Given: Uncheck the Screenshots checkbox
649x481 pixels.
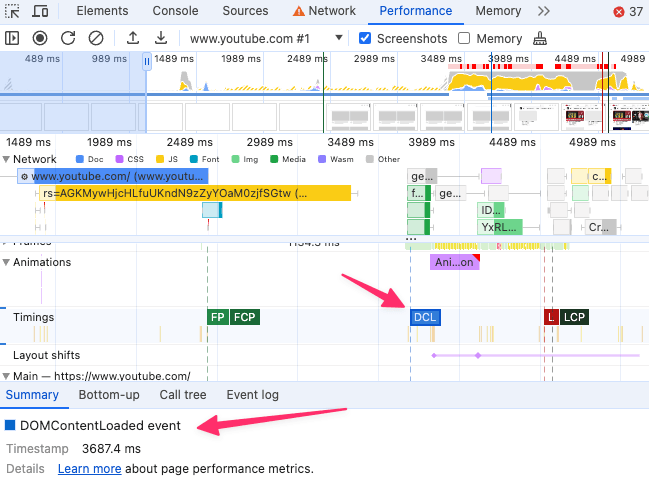Looking at the screenshot, I should 366,38.
